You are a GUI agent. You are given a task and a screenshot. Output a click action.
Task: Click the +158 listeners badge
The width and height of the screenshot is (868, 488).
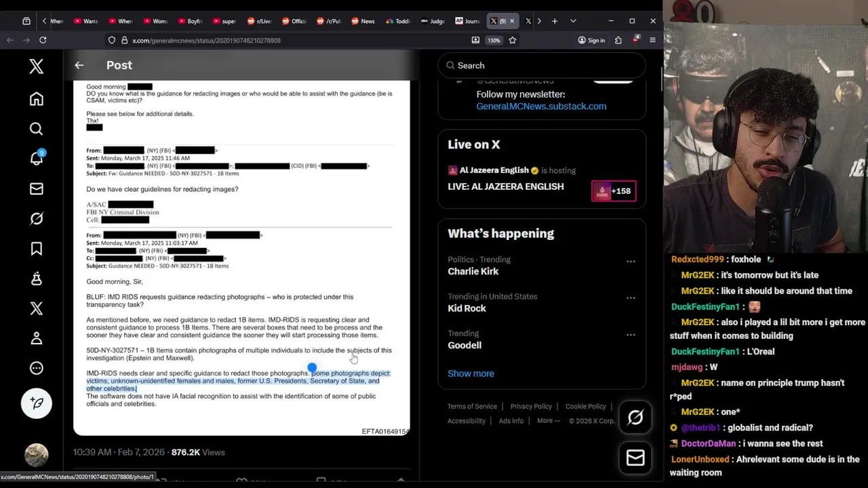(x=614, y=191)
